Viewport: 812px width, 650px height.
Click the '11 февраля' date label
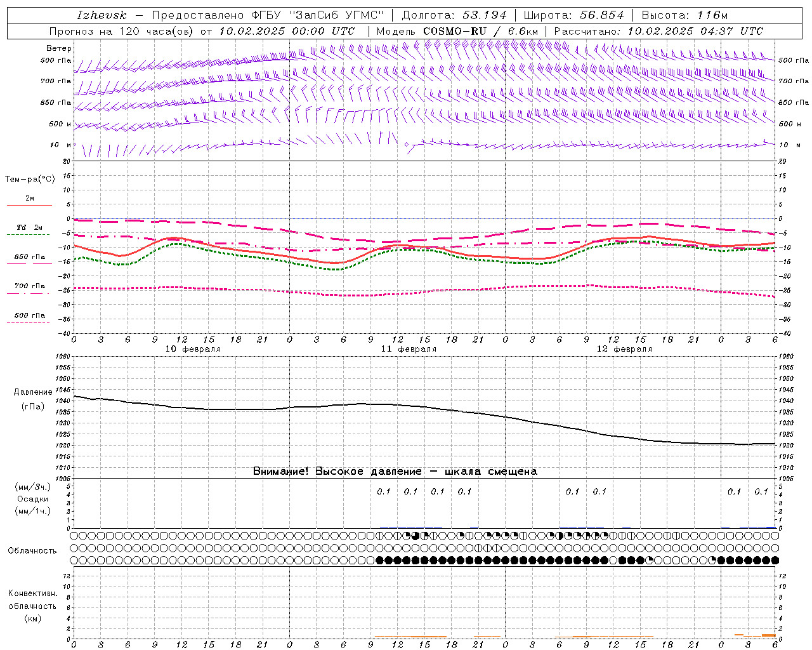pyautogui.click(x=409, y=349)
